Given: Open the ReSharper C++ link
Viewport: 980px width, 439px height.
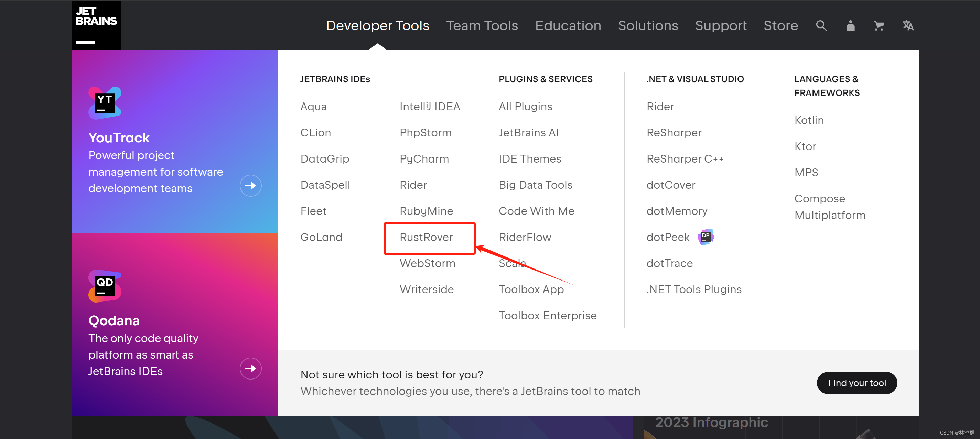Looking at the screenshot, I should (x=685, y=159).
